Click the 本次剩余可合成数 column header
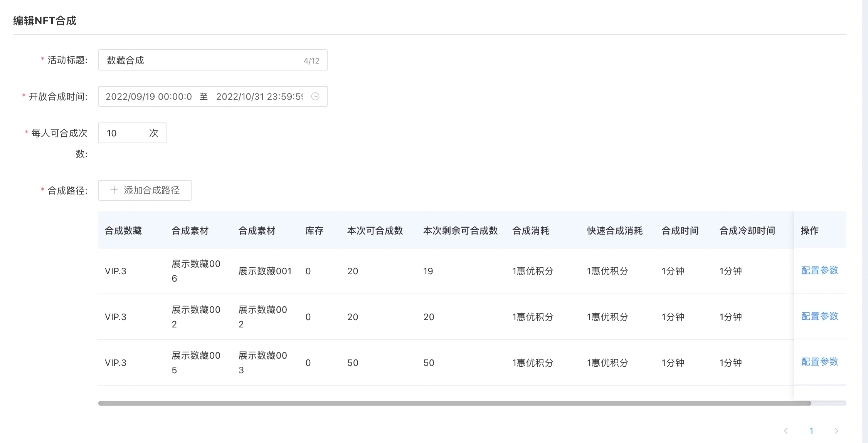 click(460, 231)
